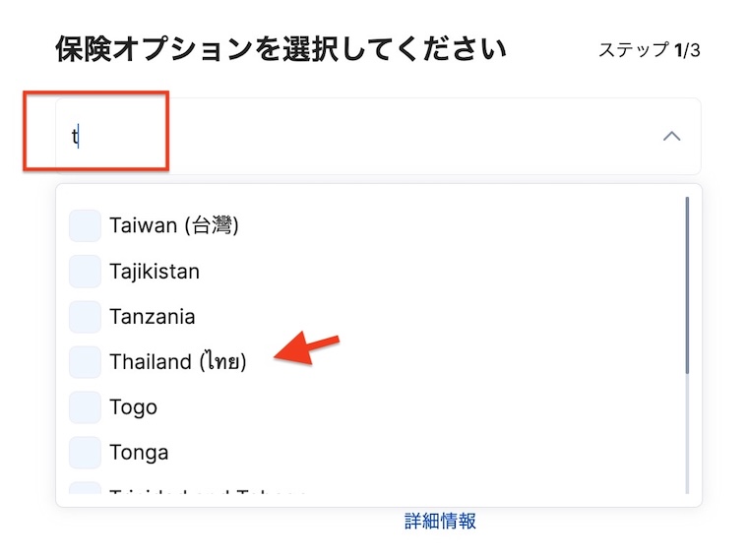Click the flag icon beside Thailand

tap(85, 361)
